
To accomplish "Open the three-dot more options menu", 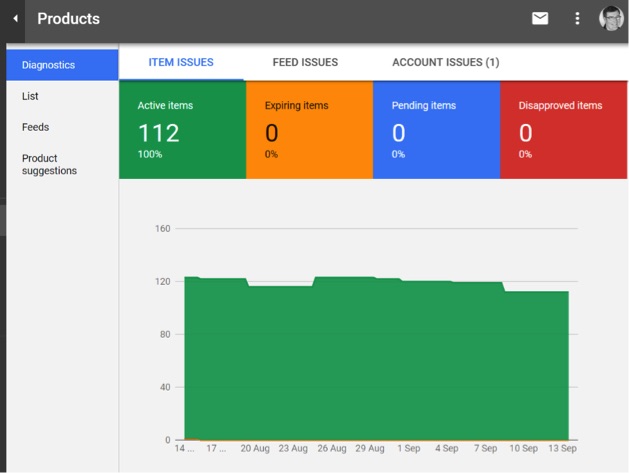I will [577, 18].
